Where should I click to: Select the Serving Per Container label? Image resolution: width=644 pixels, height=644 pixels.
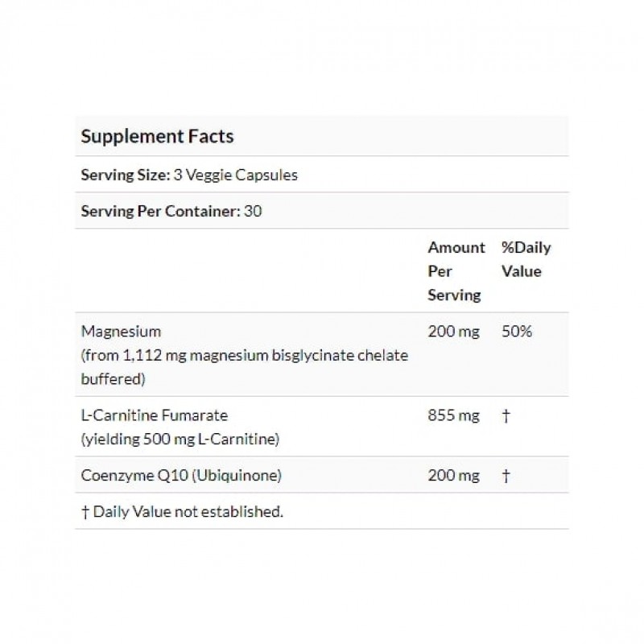point(160,212)
